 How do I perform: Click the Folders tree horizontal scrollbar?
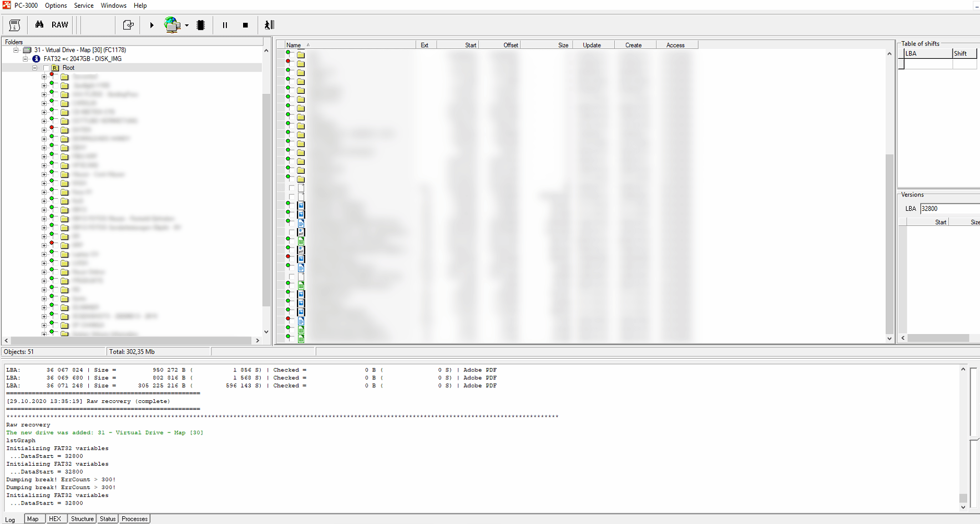(x=131, y=340)
